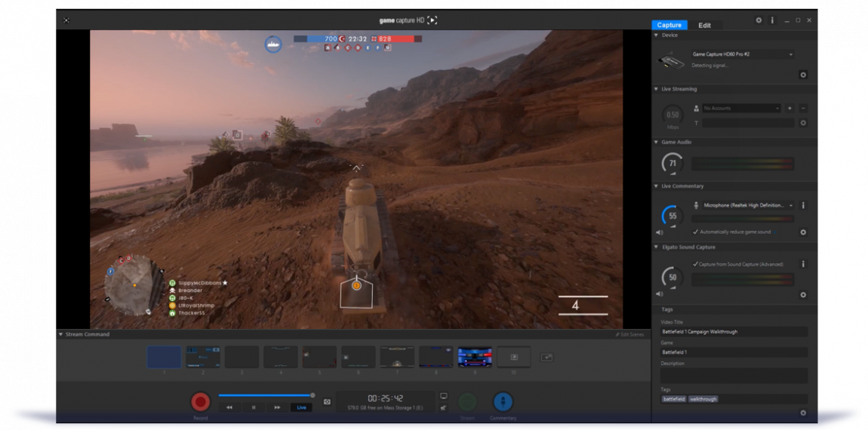Open the Game Capture HD60 Pro #2 dropdown
This screenshot has height=430, width=868.
pos(743,54)
